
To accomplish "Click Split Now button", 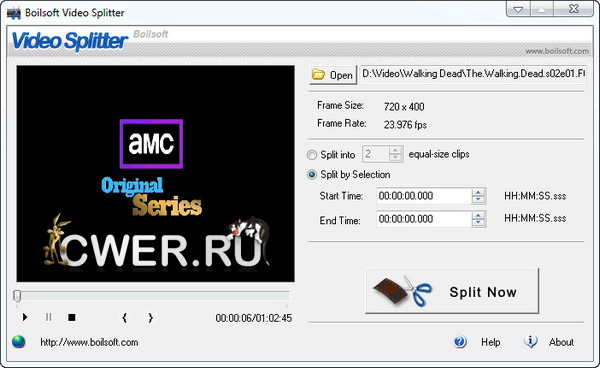I will point(452,291).
